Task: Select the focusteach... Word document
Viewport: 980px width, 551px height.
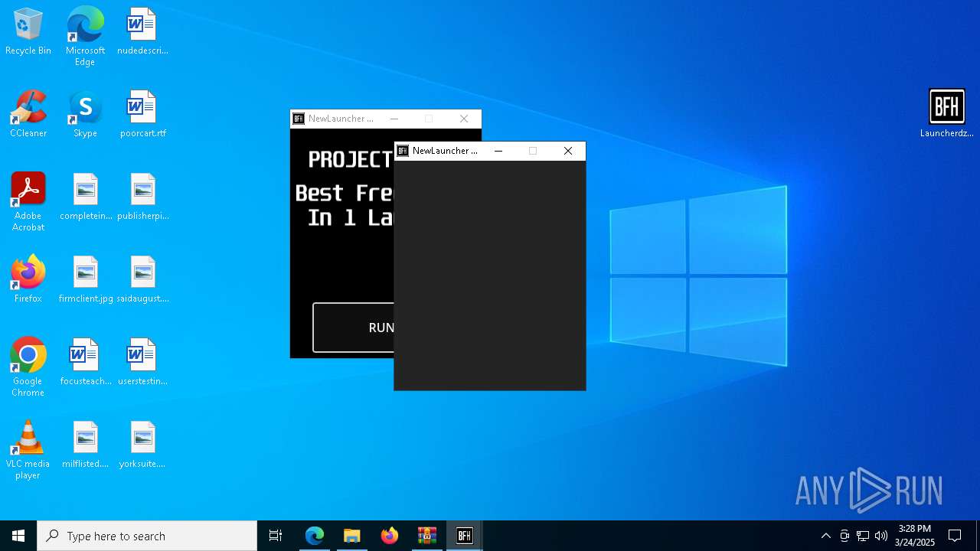Action: coord(85,363)
